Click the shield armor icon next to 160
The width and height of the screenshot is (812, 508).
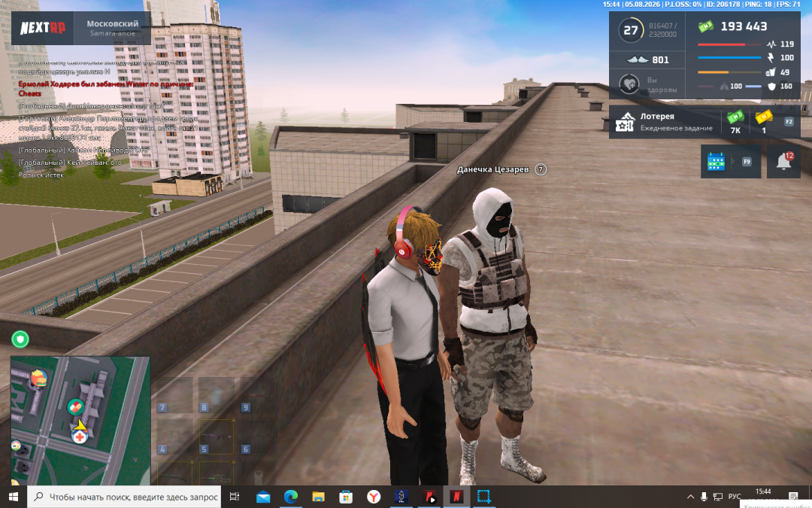pyautogui.click(x=771, y=86)
